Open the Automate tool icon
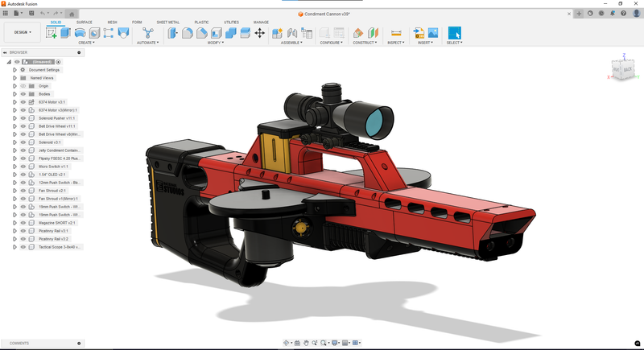 (148, 33)
